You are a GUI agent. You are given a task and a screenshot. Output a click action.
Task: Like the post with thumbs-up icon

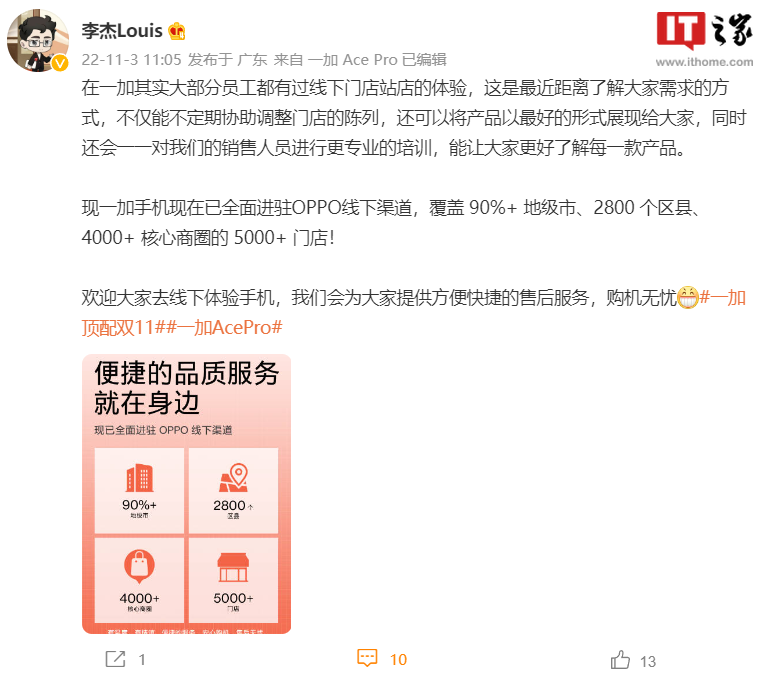click(620, 659)
